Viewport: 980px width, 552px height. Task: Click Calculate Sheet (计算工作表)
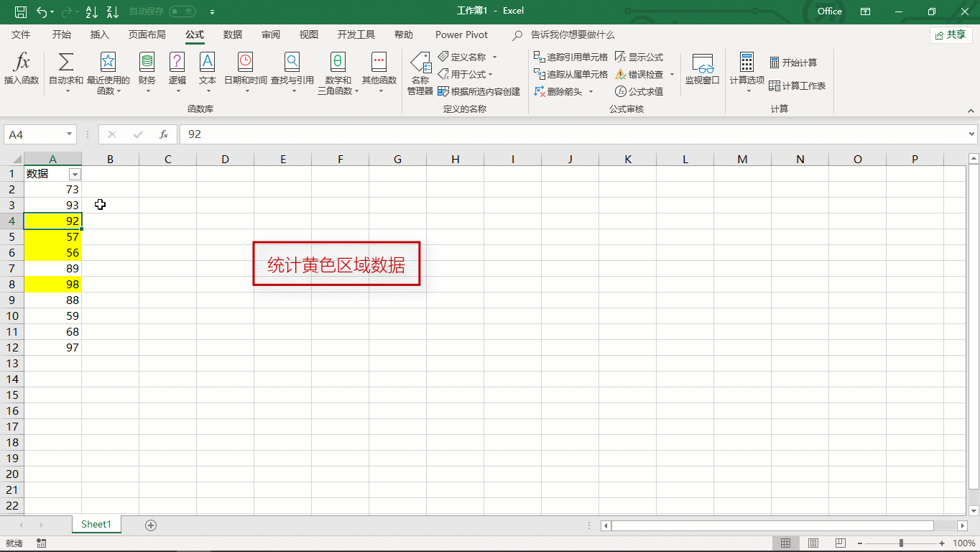pyautogui.click(x=798, y=86)
